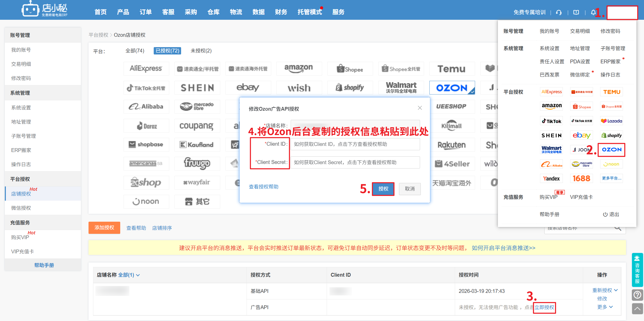The width and height of the screenshot is (644, 321).
Task: Close the Ozon ad API dialog
Action: point(420,108)
